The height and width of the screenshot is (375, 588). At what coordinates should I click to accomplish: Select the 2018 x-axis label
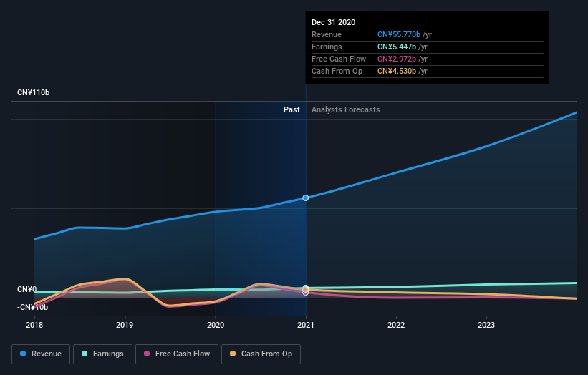pyautogui.click(x=34, y=325)
